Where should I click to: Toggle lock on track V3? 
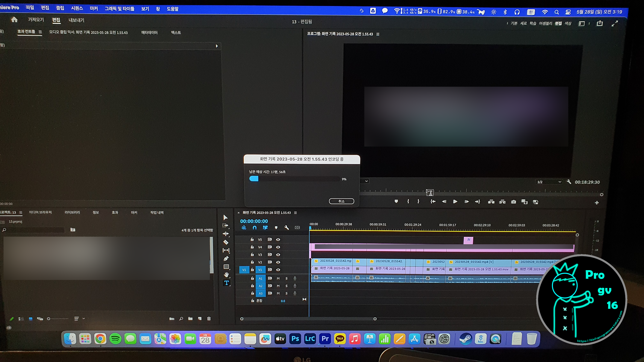tap(252, 254)
